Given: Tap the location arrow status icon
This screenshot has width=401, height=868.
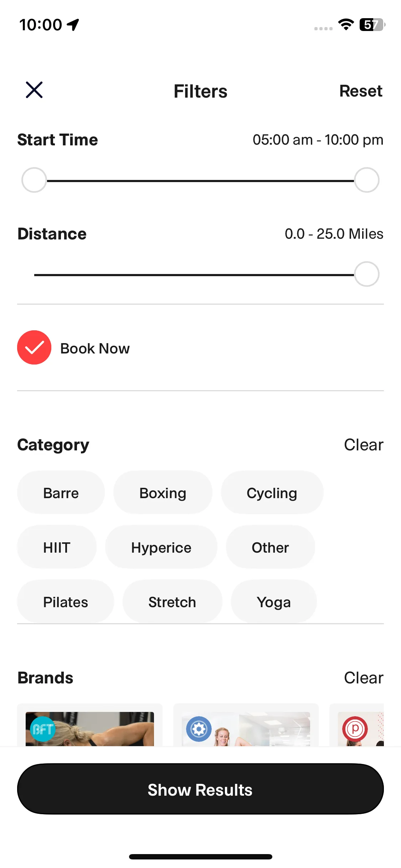Looking at the screenshot, I should [73, 25].
